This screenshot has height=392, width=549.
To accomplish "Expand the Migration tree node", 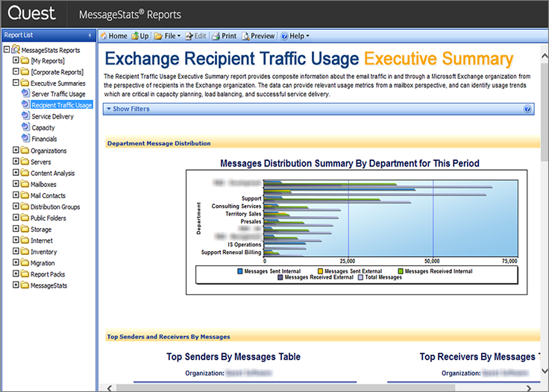I will click(x=16, y=262).
